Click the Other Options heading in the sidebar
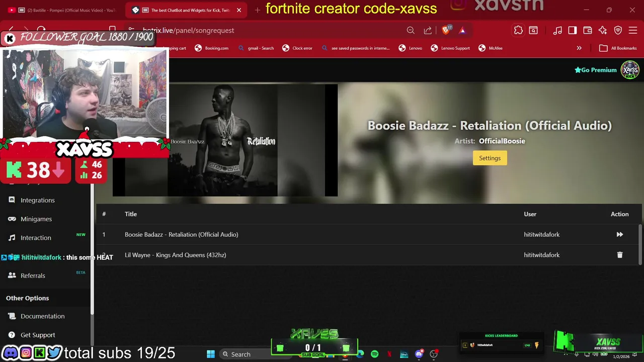This screenshot has width=644, height=362. [x=28, y=298]
